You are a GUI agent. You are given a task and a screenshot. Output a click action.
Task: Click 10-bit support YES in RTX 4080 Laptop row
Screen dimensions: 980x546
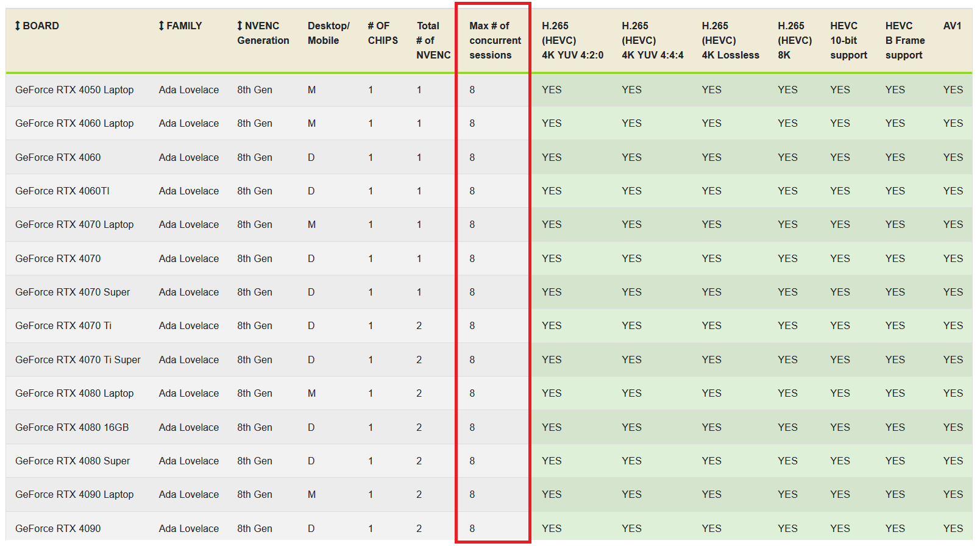click(840, 393)
